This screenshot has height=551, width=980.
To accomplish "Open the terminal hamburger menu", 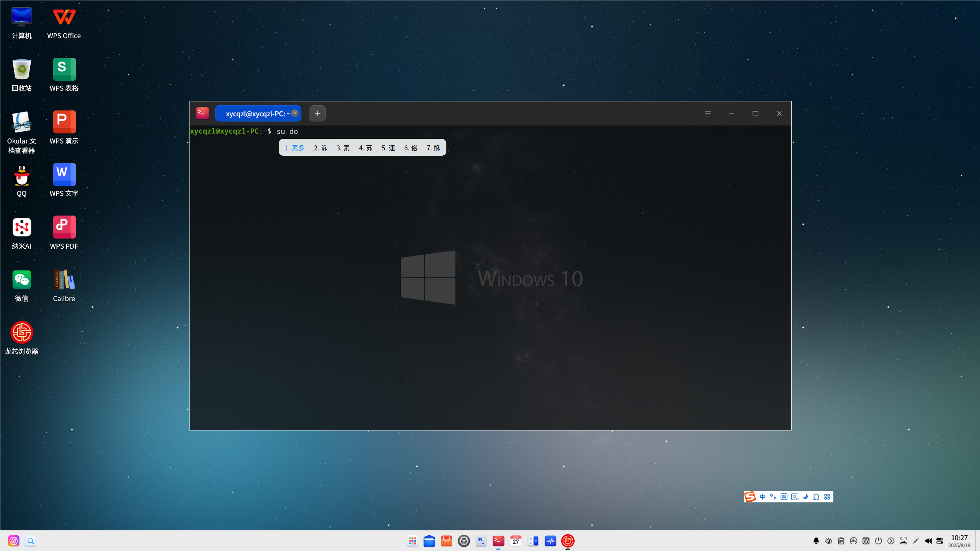I will coord(707,114).
